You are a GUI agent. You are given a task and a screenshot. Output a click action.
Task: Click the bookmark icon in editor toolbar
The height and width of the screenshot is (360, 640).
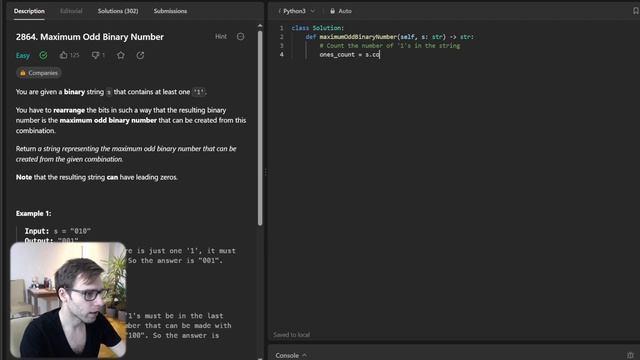(x=635, y=11)
